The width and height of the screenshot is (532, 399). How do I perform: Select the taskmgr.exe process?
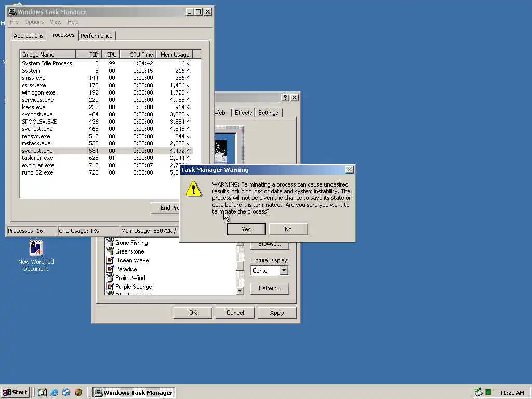click(106, 158)
